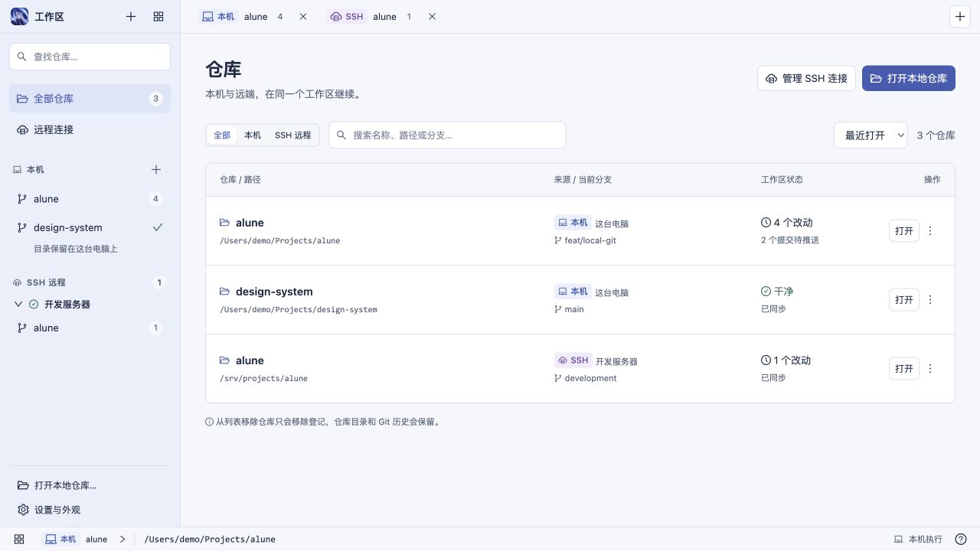This screenshot has width=980, height=551.
Task: Switch to the SSH 远程 filter tab
Action: pos(293,135)
